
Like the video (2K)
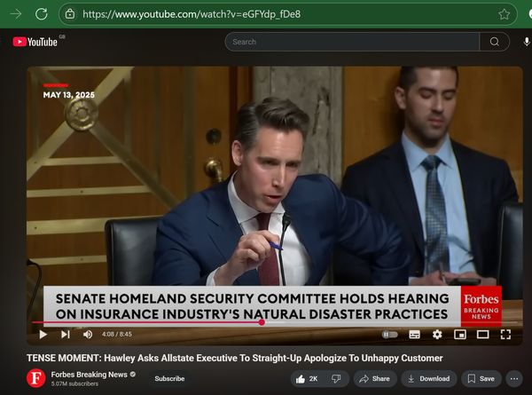[x=307, y=379]
